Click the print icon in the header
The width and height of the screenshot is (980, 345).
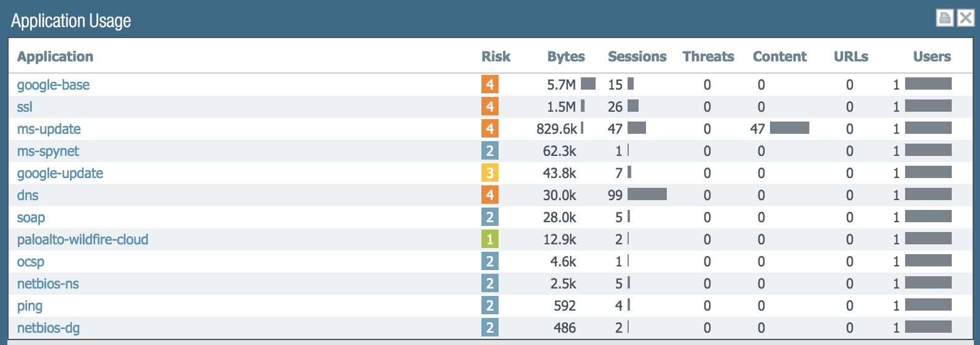coord(944,18)
